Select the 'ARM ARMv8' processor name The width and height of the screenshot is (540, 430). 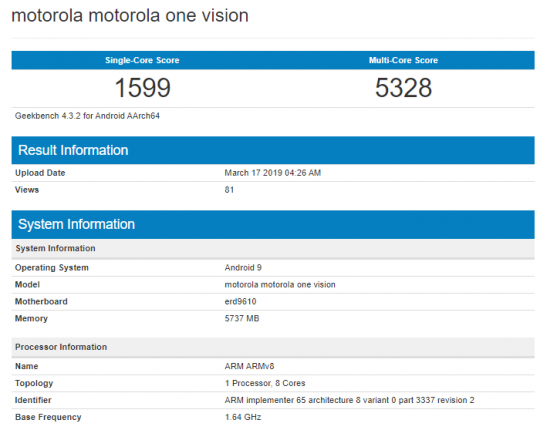[x=249, y=366]
